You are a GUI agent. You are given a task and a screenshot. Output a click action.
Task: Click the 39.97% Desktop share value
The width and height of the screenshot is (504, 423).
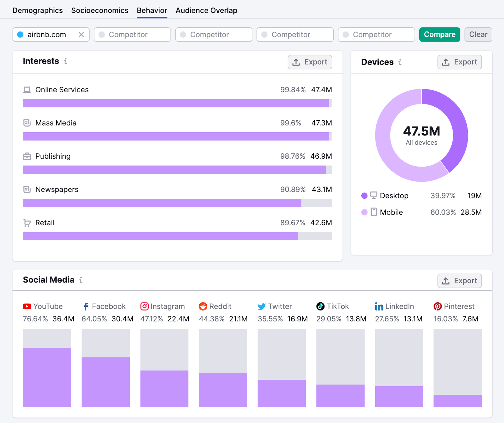click(443, 196)
